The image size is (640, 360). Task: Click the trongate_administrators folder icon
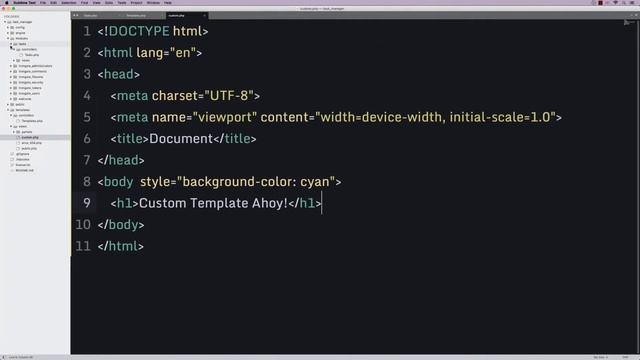[x=15, y=66]
